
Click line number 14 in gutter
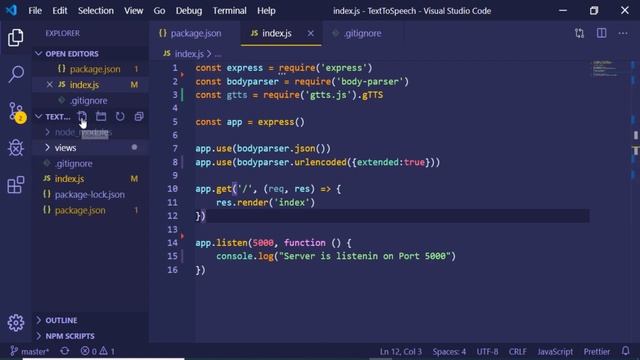173,243
